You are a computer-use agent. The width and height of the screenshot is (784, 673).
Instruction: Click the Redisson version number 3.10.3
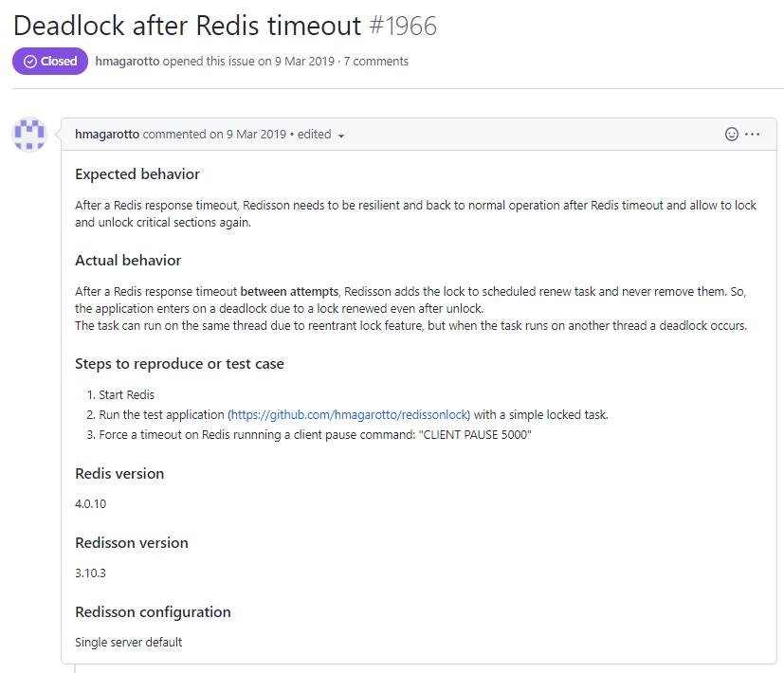pos(90,573)
